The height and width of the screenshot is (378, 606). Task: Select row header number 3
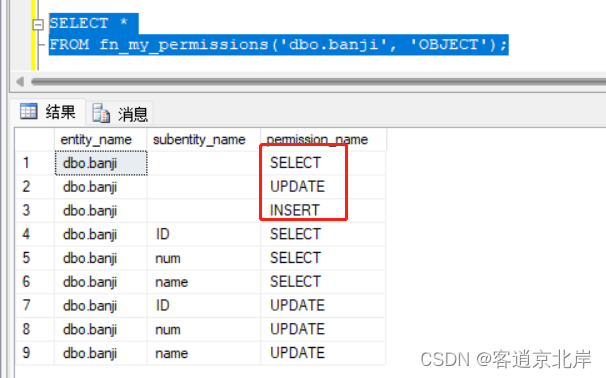(35, 211)
